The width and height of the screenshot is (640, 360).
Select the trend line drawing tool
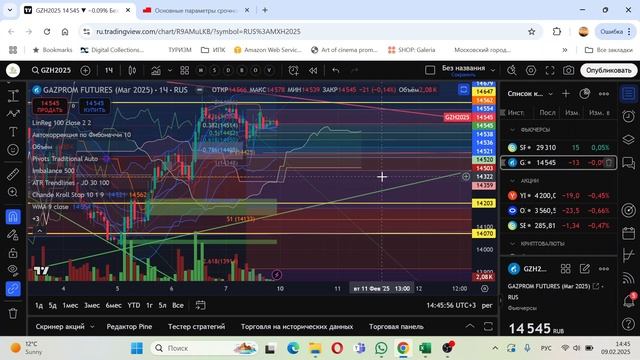(13, 113)
